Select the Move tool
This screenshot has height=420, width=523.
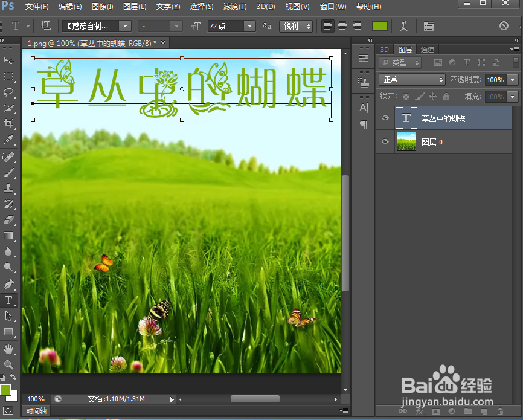8,60
